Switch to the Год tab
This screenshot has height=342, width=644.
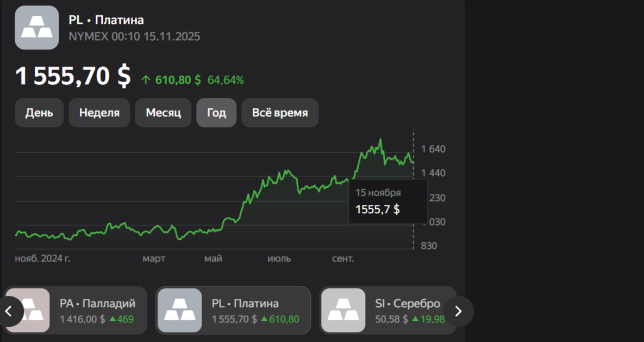coord(216,113)
